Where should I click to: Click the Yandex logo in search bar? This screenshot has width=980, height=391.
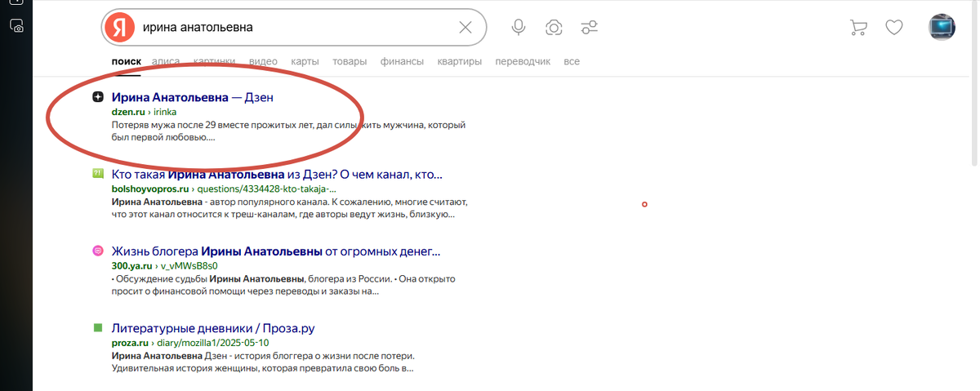pos(120,28)
